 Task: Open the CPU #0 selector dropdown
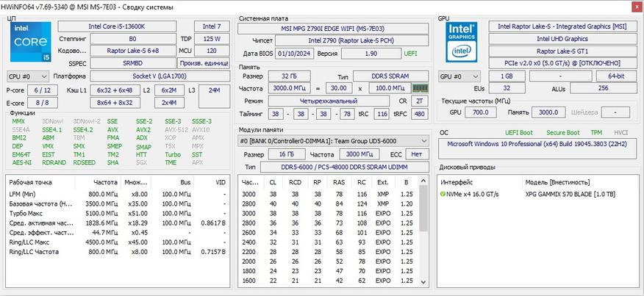[x=28, y=76]
